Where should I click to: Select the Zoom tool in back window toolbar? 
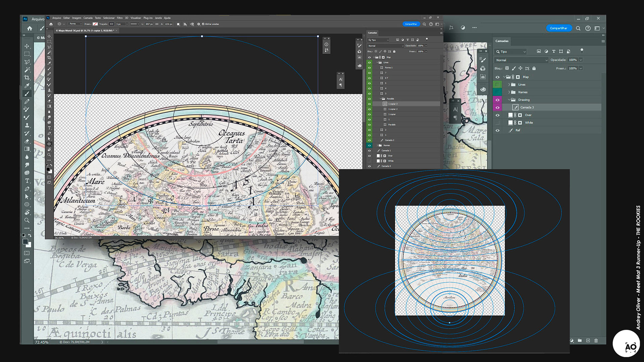tap(27, 220)
